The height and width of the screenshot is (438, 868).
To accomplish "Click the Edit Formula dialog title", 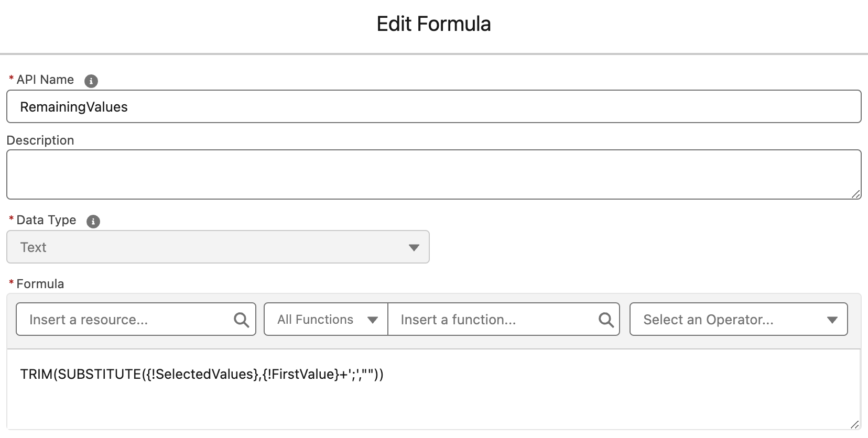I will tap(433, 24).
